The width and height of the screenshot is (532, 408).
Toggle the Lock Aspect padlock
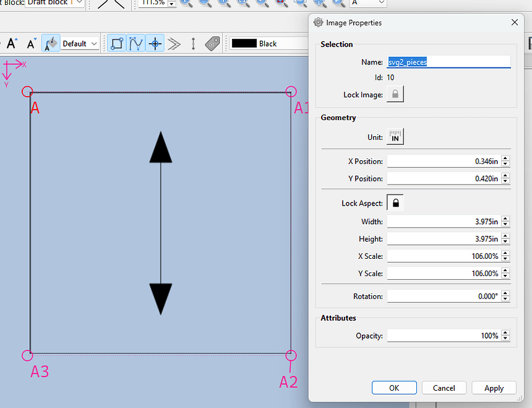pos(395,203)
